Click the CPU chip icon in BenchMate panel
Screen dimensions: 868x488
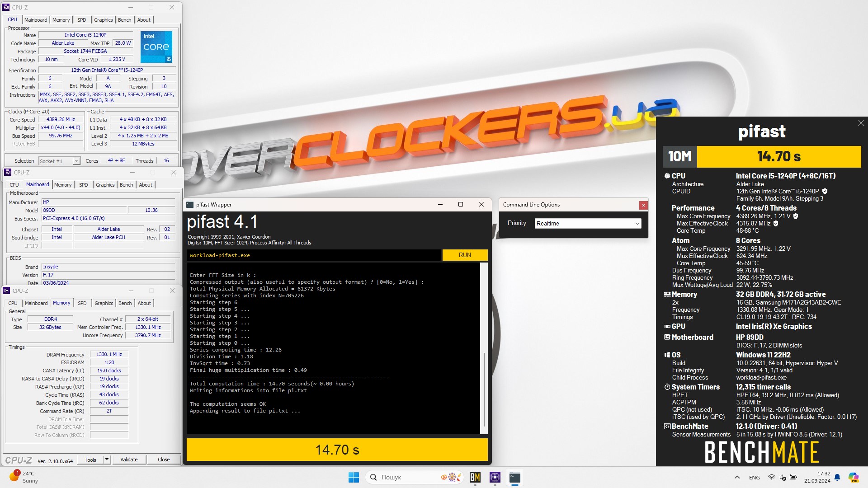tap(667, 176)
